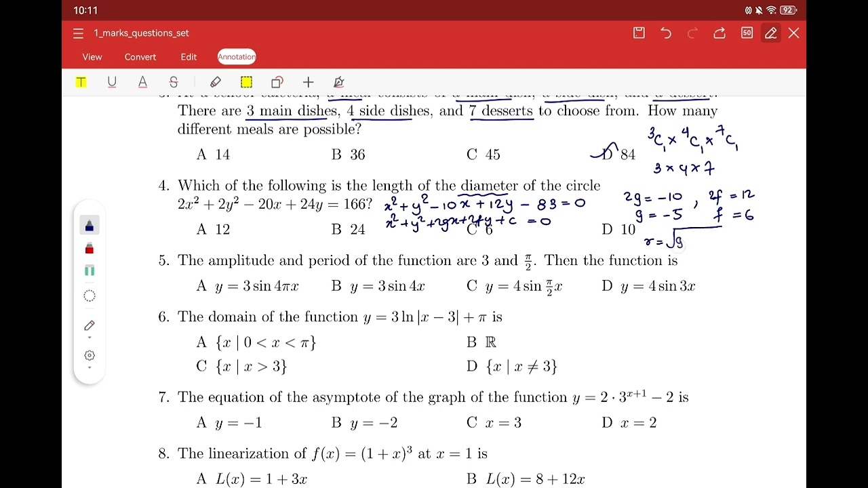Select the eraser tool in annotation toolbar

[216, 82]
